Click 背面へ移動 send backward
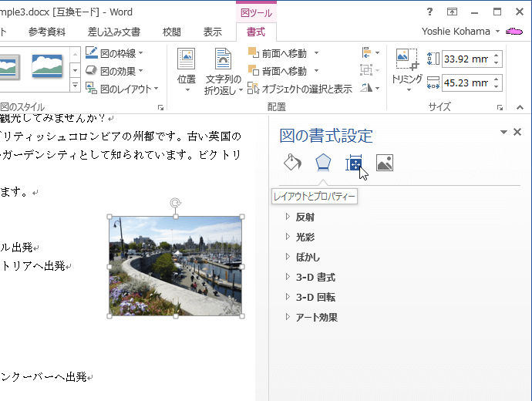The width and height of the screenshot is (532, 401). [x=278, y=71]
